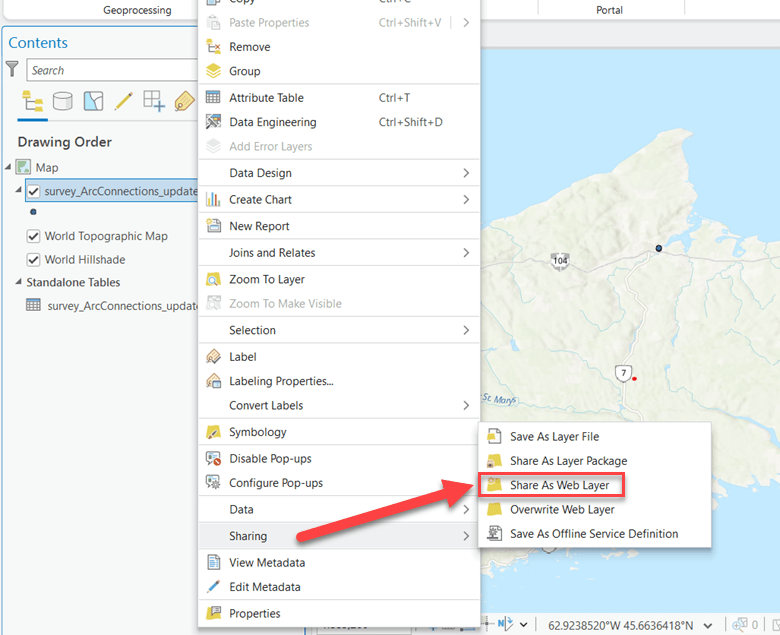Click the Symbology icon
The image size is (780, 635).
[x=213, y=432]
